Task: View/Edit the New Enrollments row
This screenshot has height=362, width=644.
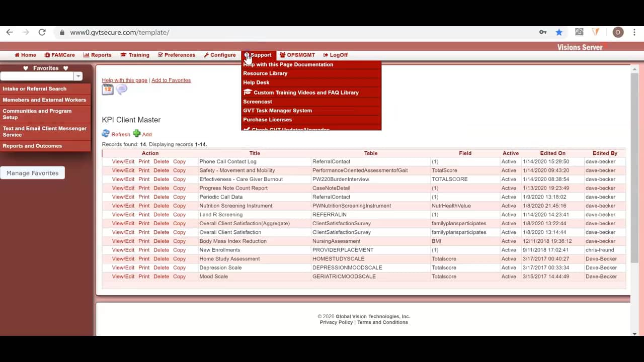Action: click(x=123, y=250)
